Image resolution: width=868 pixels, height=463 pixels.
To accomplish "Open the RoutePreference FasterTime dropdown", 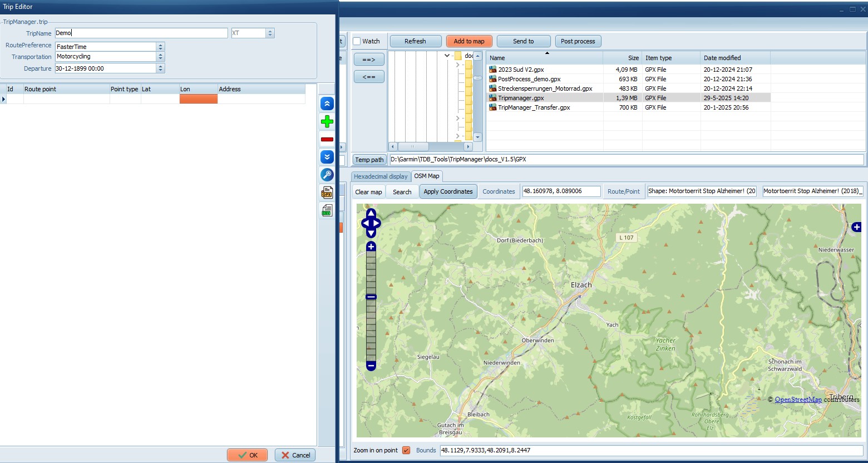I will point(160,47).
